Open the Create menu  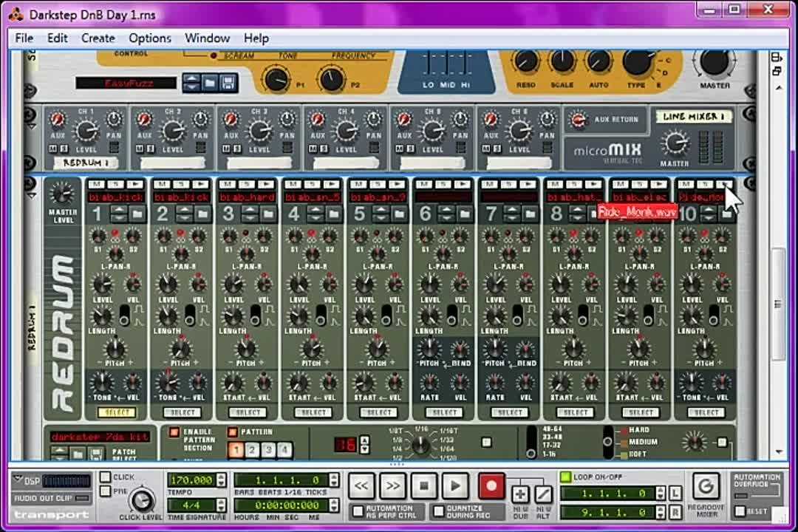[98, 38]
